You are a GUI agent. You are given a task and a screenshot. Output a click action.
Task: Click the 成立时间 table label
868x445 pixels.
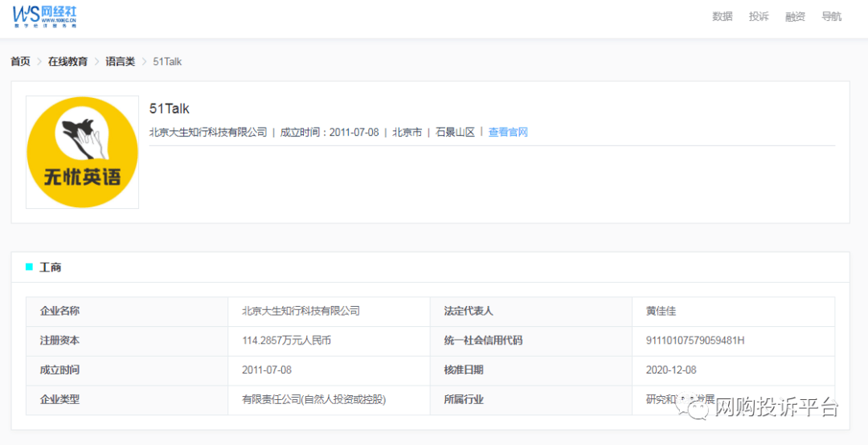(59, 369)
